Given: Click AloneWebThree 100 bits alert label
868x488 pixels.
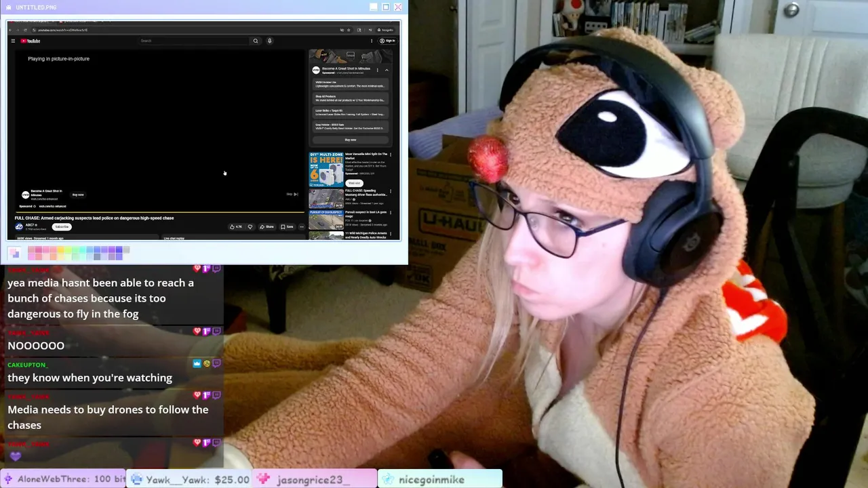Looking at the screenshot, I should [63, 479].
